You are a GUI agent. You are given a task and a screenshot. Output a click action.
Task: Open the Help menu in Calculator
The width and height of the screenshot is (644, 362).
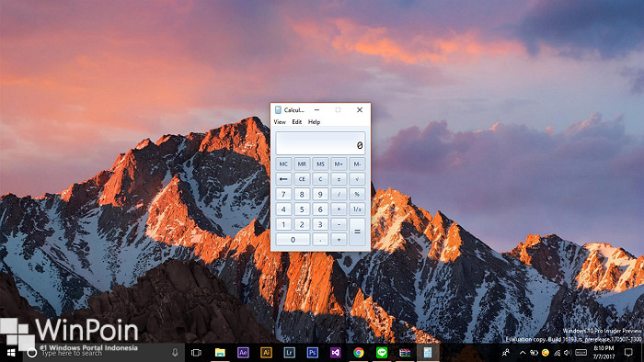point(315,122)
